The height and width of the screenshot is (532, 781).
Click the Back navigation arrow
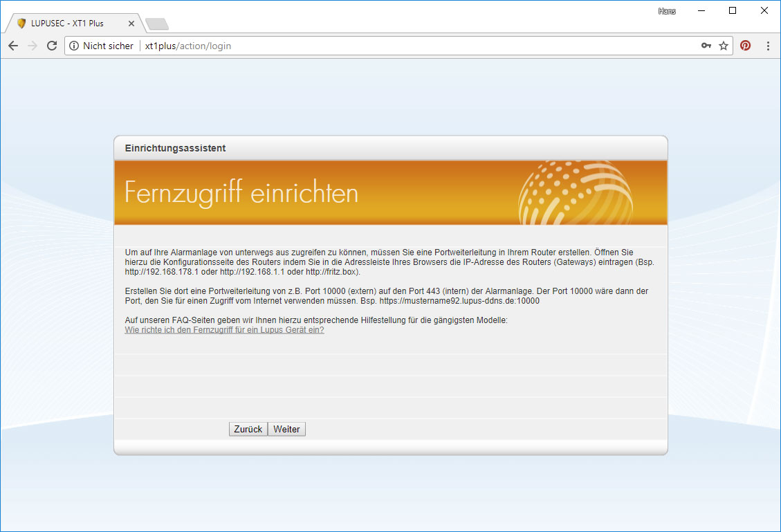13,46
